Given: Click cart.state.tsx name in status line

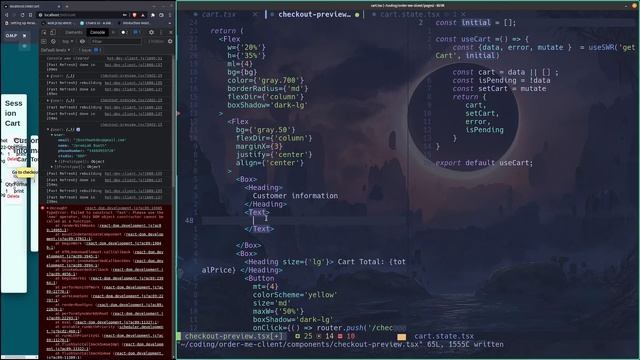Looking at the screenshot, I should (x=444, y=336).
